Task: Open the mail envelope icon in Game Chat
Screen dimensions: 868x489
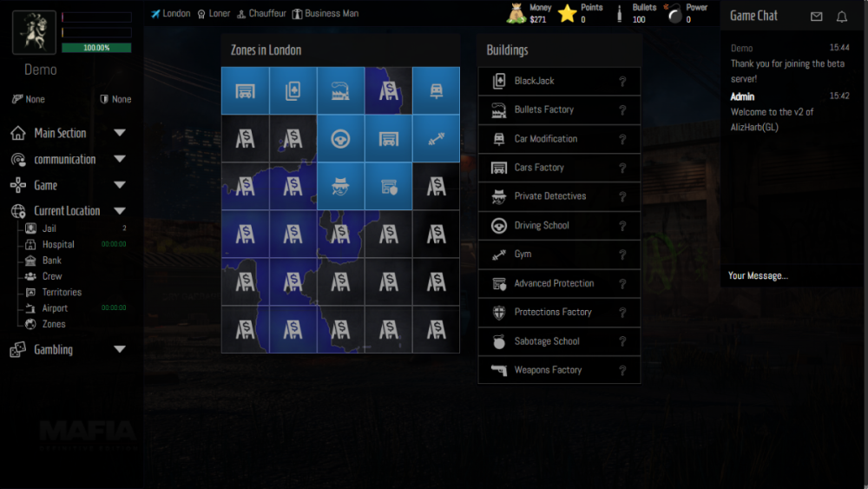Action: click(816, 17)
